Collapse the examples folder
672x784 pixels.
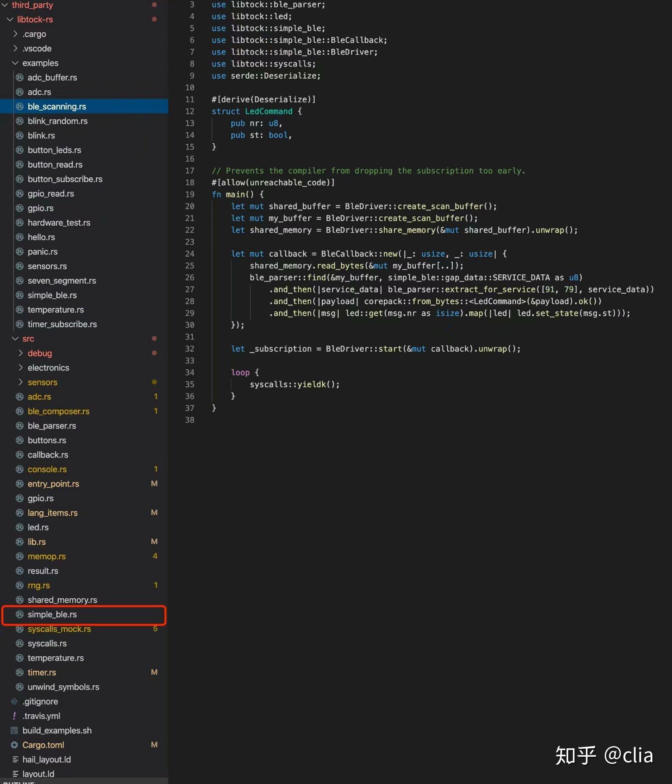coord(16,63)
